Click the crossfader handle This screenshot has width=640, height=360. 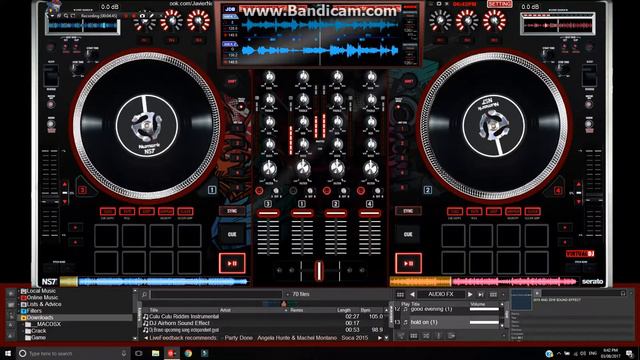click(319, 271)
